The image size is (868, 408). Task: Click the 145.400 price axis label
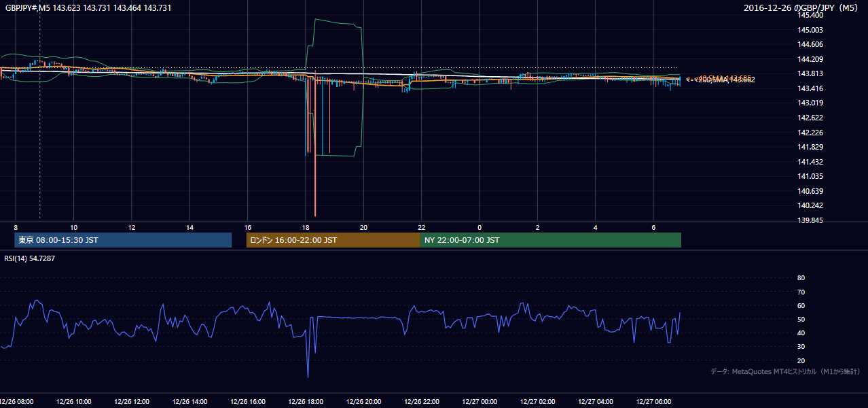pos(810,16)
